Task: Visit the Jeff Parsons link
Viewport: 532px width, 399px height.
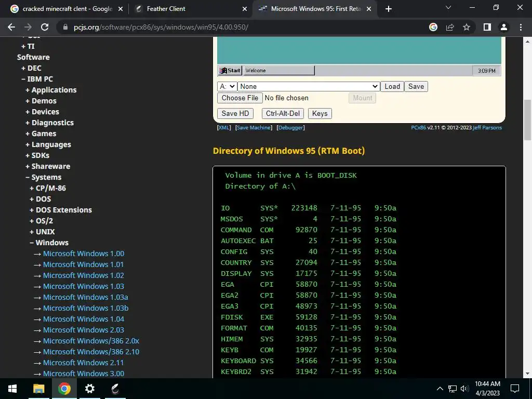Action: click(487, 128)
